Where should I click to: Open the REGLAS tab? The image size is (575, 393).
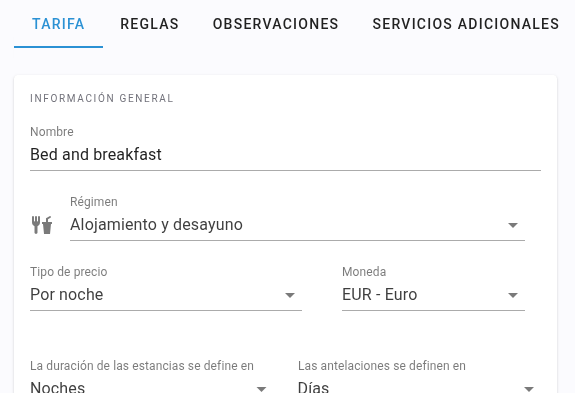click(149, 24)
